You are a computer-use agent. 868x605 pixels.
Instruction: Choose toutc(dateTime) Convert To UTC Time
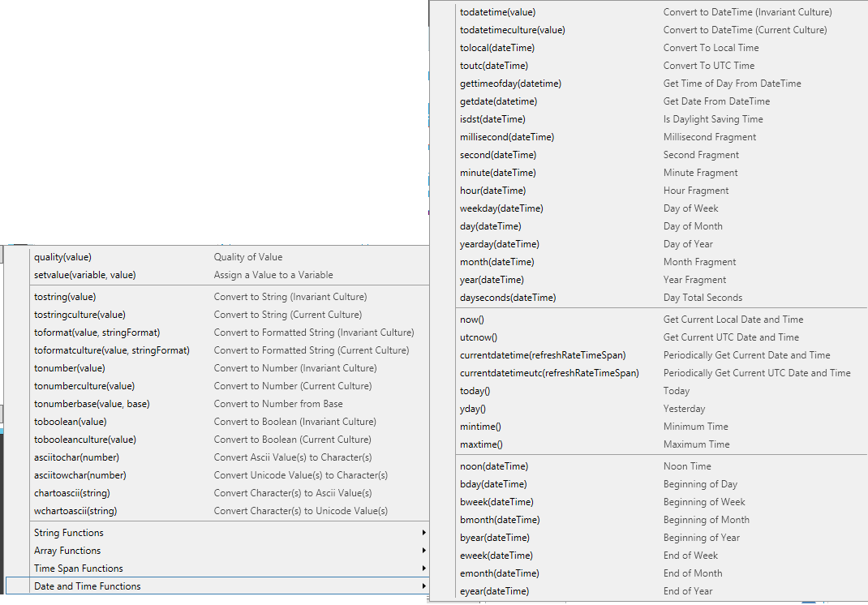[x=493, y=66]
